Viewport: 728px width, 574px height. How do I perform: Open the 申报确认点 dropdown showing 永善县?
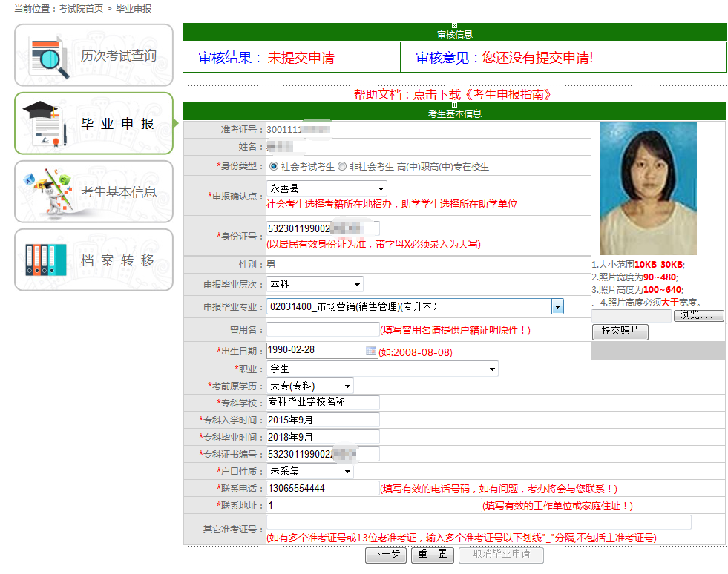tap(327, 189)
